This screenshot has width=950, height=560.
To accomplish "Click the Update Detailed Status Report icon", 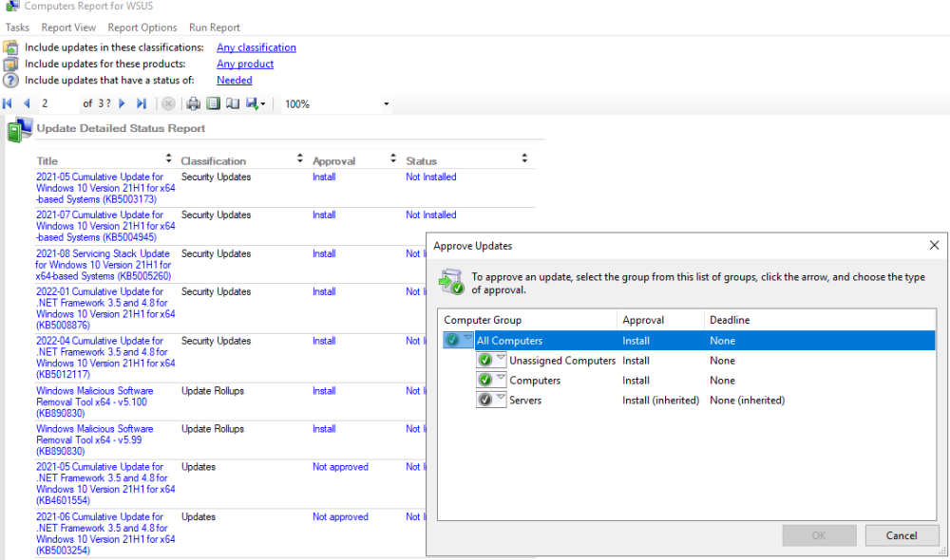I will [19, 129].
